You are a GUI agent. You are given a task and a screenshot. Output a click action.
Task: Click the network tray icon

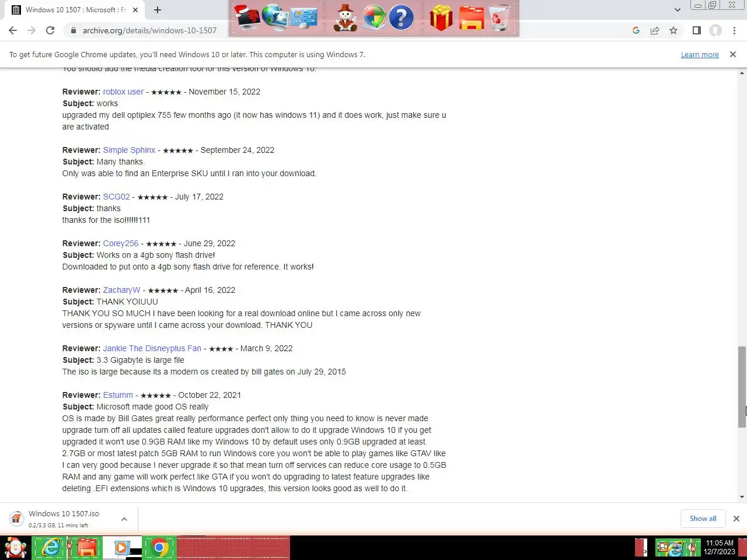[x=677, y=548]
